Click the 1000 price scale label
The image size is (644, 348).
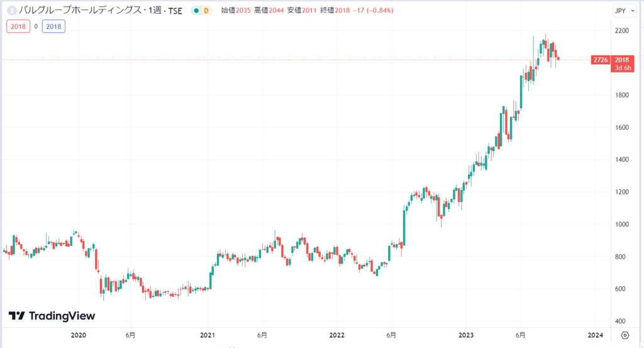pyautogui.click(x=622, y=225)
